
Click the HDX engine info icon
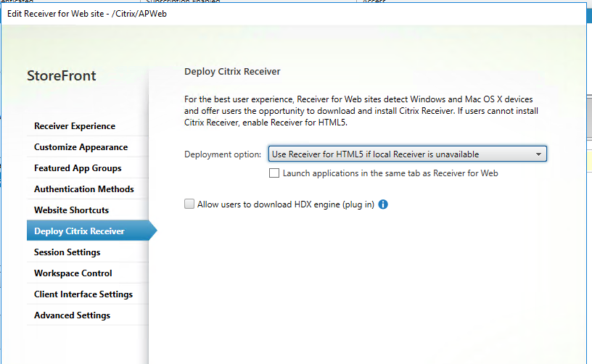(383, 204)
